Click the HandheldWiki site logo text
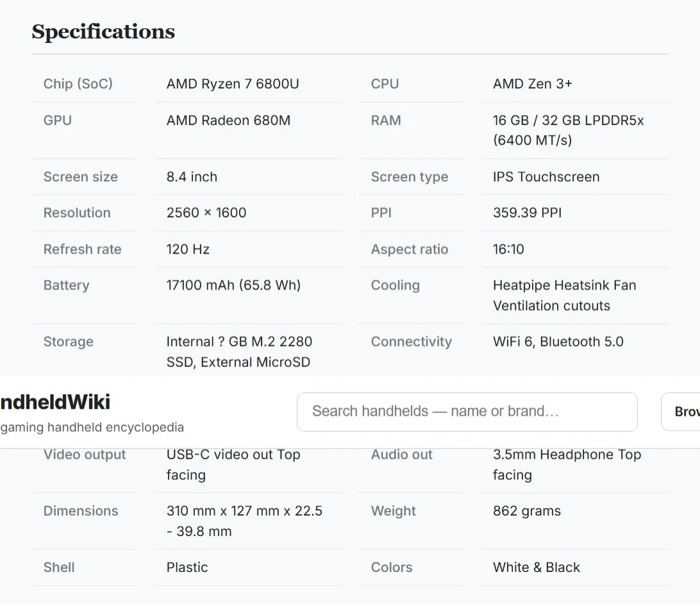 pos(55,402)
